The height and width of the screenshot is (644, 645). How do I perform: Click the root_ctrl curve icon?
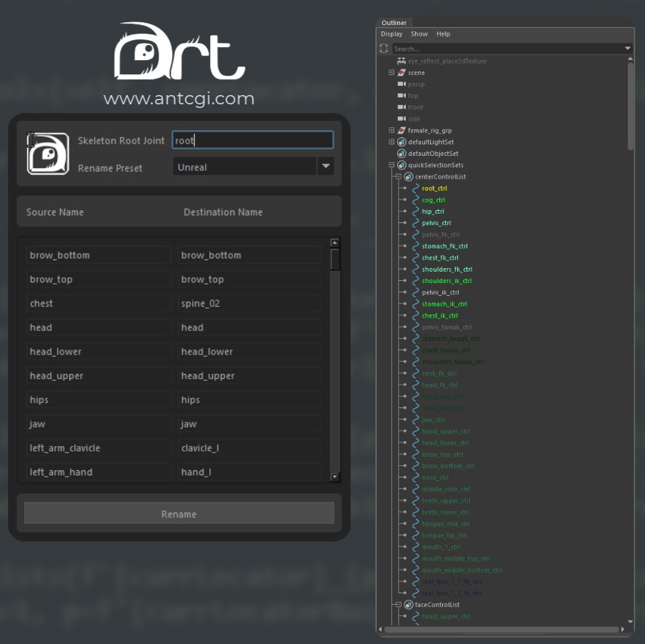pyautogui.click(x=416, y=188)
